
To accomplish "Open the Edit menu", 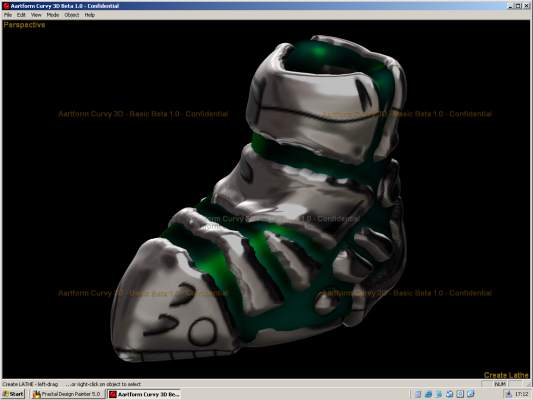I will point(21,15).
